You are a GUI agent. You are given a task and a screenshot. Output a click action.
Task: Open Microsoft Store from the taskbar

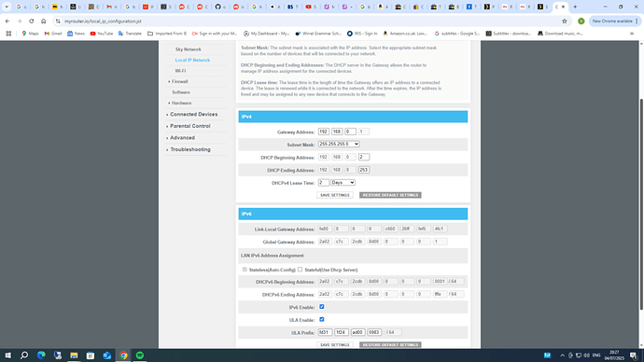[91, 355]
